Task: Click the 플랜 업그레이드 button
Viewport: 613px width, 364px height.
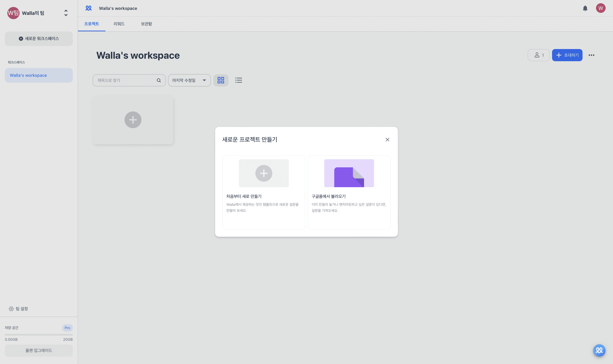Action: click(x=39, y=350)
